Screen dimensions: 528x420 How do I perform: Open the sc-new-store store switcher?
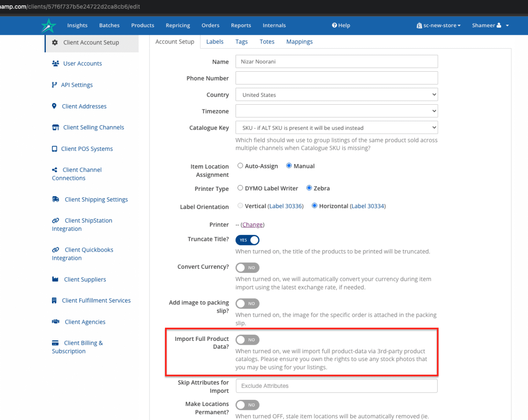tap(438, 26)
